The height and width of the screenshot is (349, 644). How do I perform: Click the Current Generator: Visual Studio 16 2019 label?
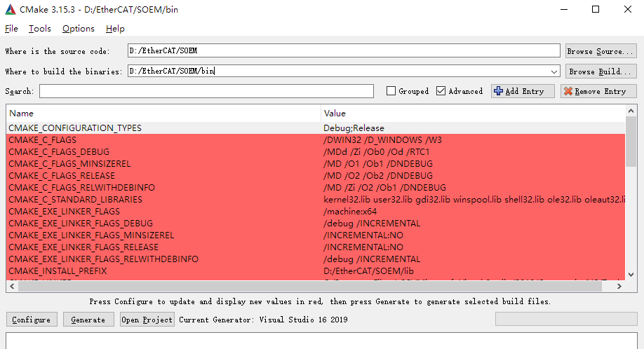[x=263, y=320]
